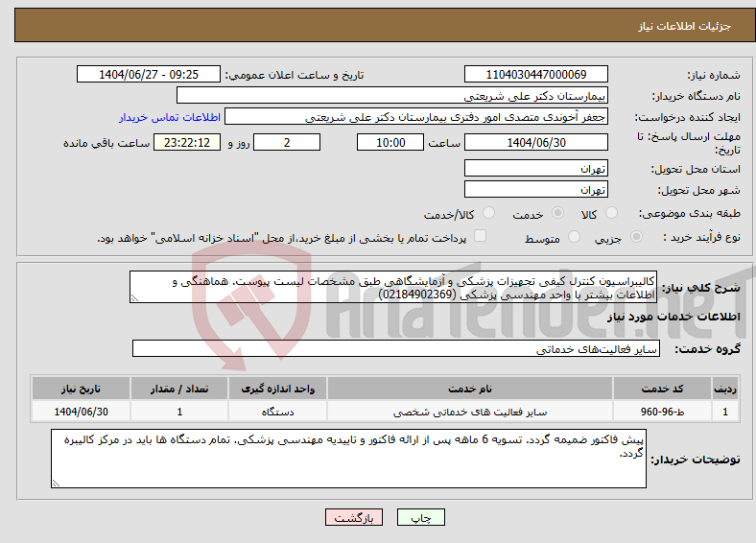Image resolution: width=756 pixels, height=543 pixels.
Task: Click the requester field جعفر آخوندی
Action: pos(416,117)
